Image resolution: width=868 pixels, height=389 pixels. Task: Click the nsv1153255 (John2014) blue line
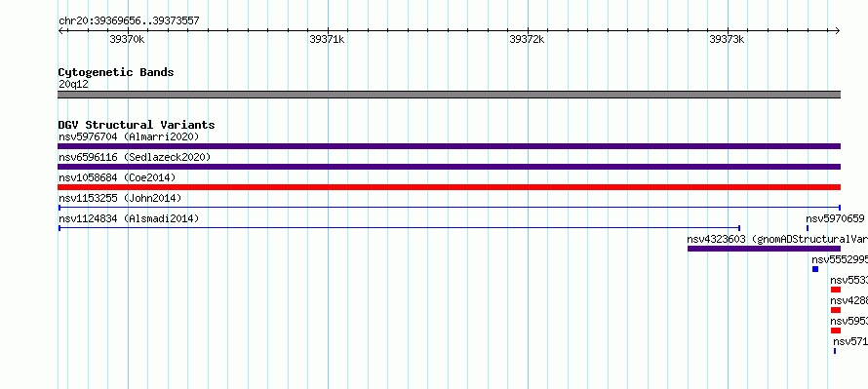(x=449, y=208)
